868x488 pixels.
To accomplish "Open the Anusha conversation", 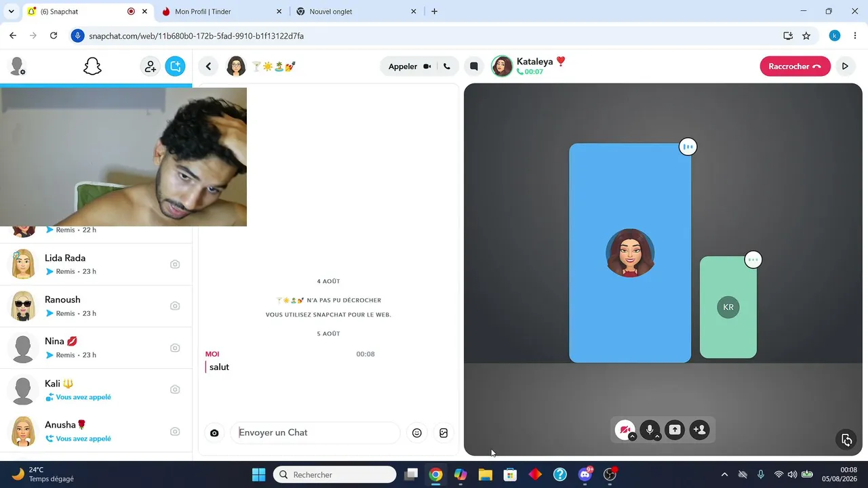I will [x=96, y=431].
